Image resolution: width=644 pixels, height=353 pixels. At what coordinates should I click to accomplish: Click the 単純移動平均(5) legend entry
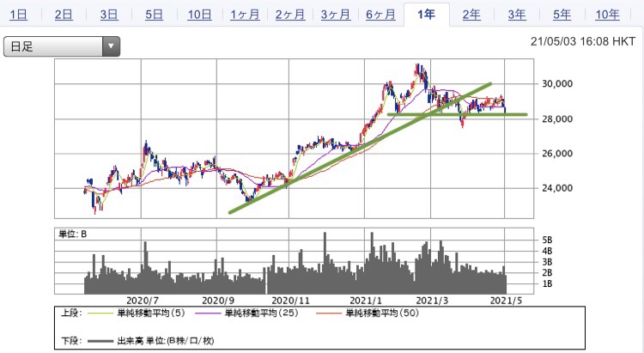pos(151,313)
